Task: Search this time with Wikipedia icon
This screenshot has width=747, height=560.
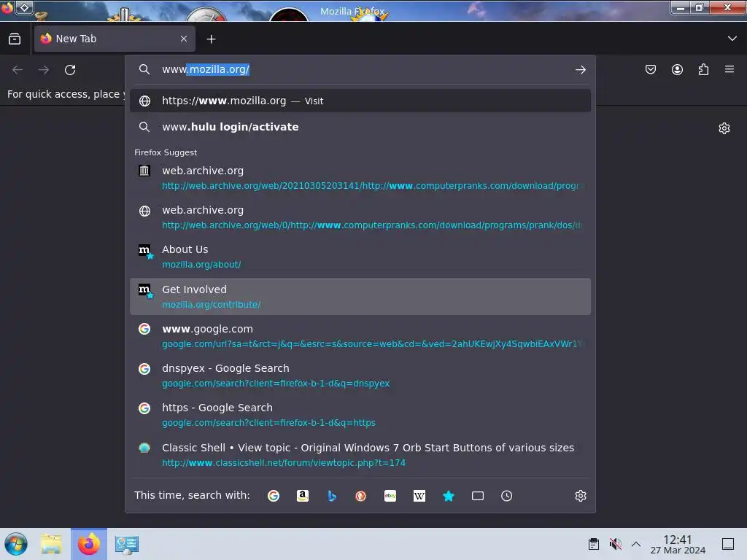Action: 419,496
